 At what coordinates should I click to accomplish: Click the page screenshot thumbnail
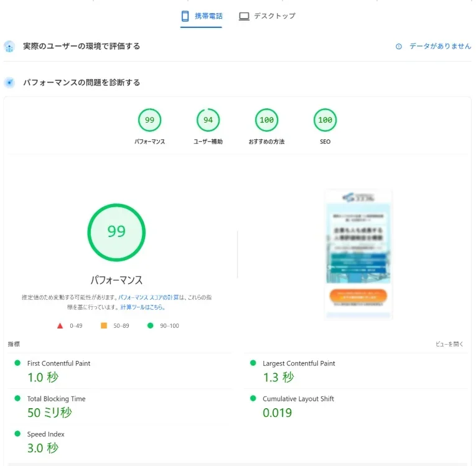coord(358,254)
